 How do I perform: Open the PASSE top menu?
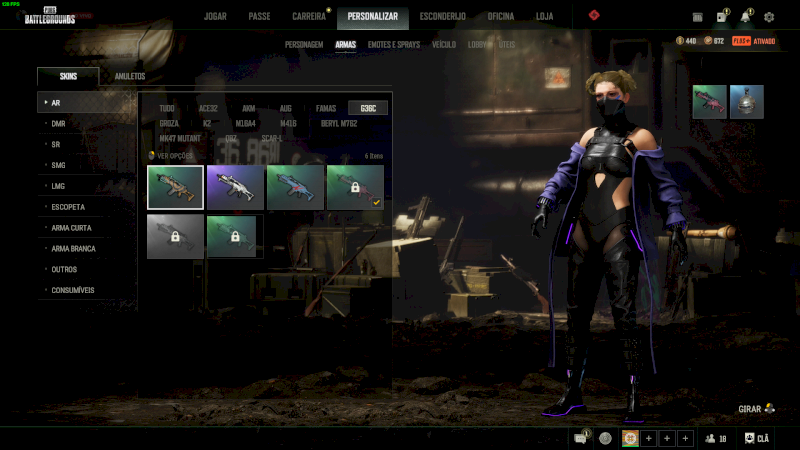[x=259, y=16]
